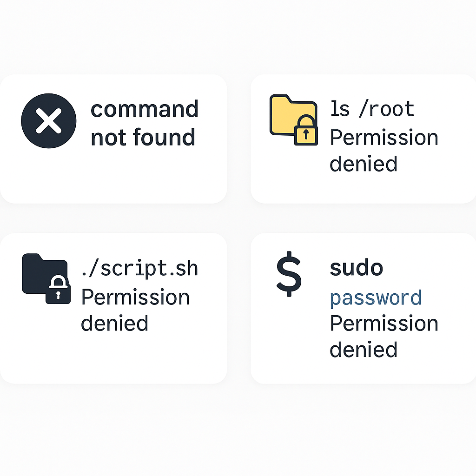The image size is (476, 476).
Task: Click 'Permission denied' under ls /root
Action: [x=384, y=150]
